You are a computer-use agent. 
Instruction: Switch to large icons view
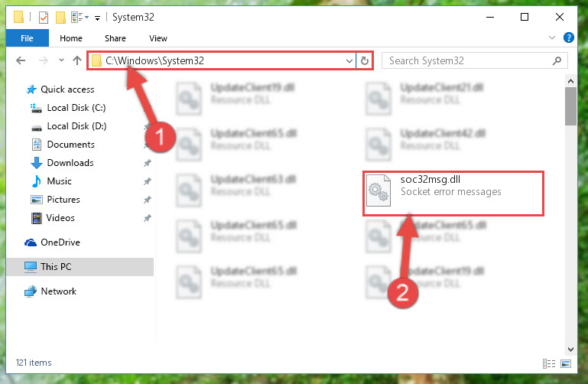[566, 363]
